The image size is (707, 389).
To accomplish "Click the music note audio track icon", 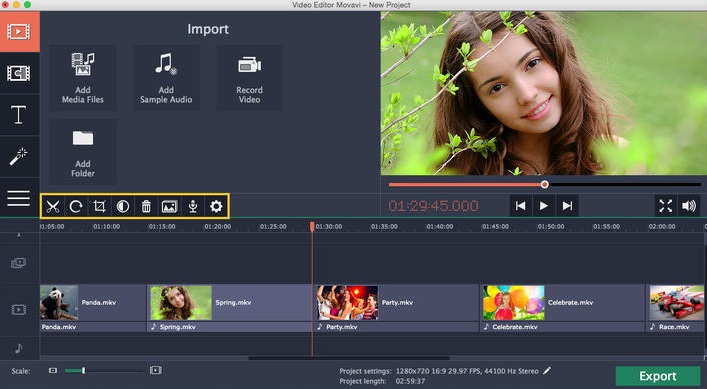I will pos(18,348).
